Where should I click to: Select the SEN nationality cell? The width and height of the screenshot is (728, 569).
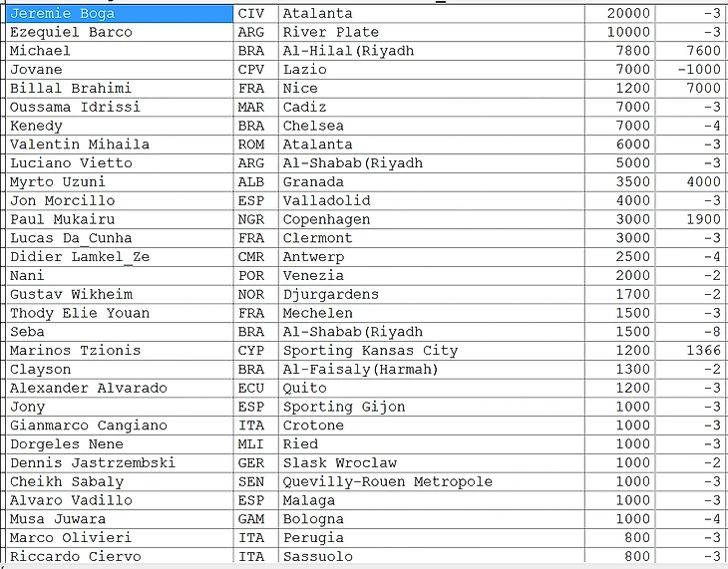(256, 481)
